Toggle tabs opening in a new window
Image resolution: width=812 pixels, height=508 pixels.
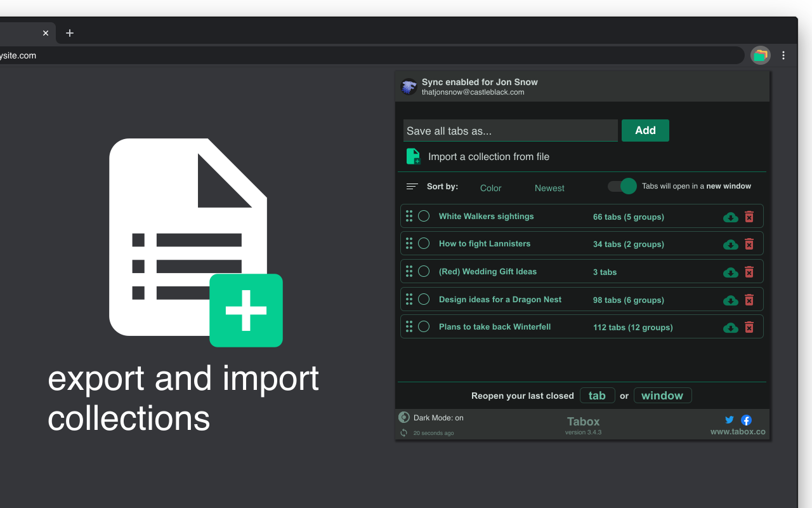click(621, 186)
